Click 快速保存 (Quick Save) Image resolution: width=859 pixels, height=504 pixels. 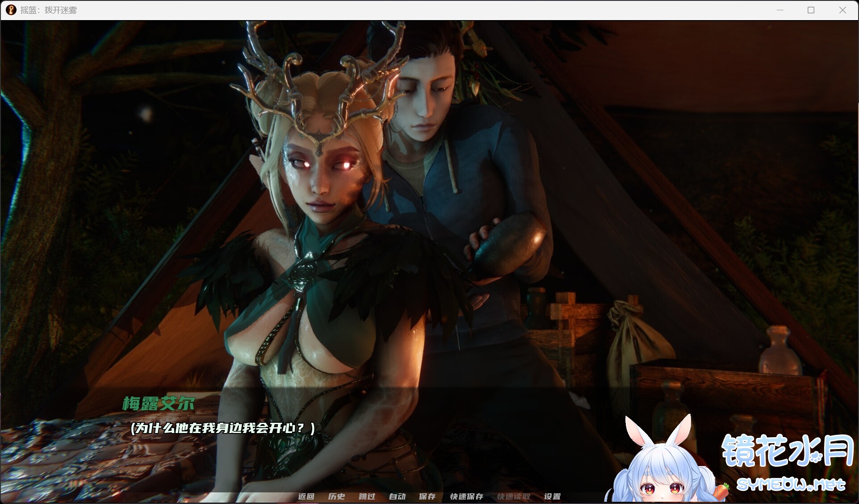click(x=466, y=496)
